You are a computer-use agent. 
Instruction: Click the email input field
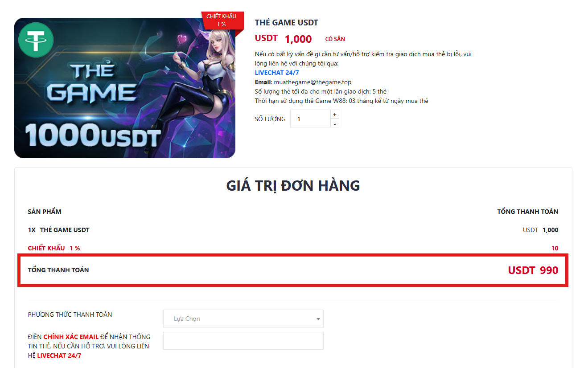(243, 341)
